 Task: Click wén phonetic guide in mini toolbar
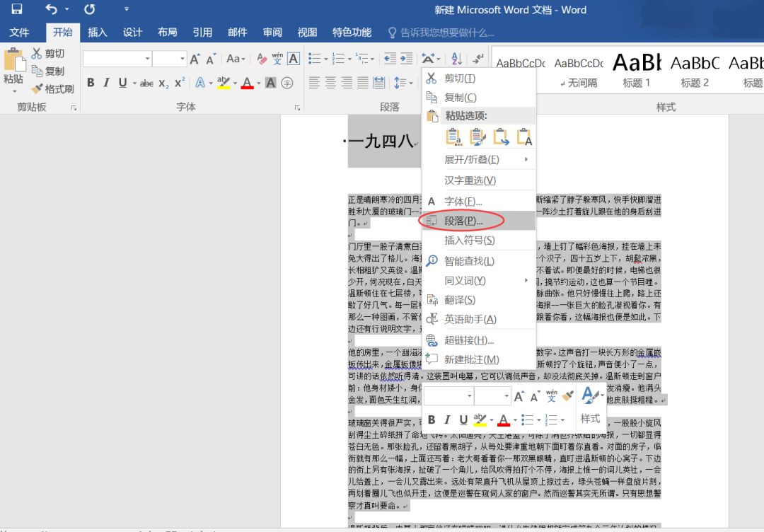tap(552, 396)
